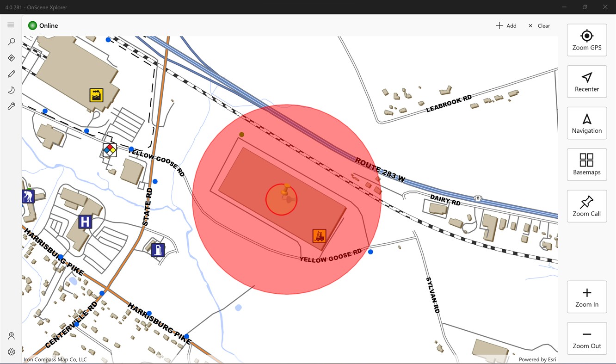Click the hazmat placard sidebar icon
The width and height of the screenshot is (616, 364).
11,57
